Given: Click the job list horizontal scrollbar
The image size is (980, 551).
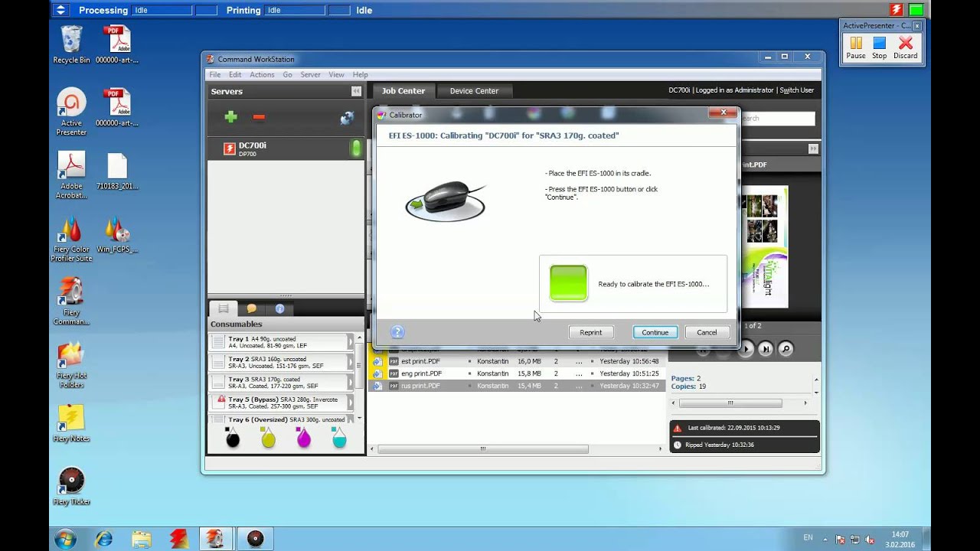Looking at the screenshot, I should tap(482, 449).
